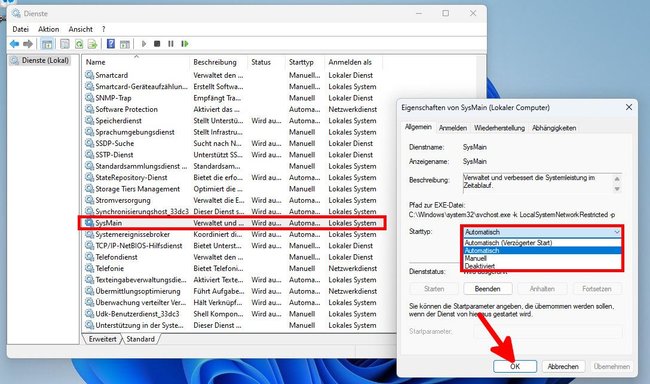Pause the service with the pause icon

(170, 44)
